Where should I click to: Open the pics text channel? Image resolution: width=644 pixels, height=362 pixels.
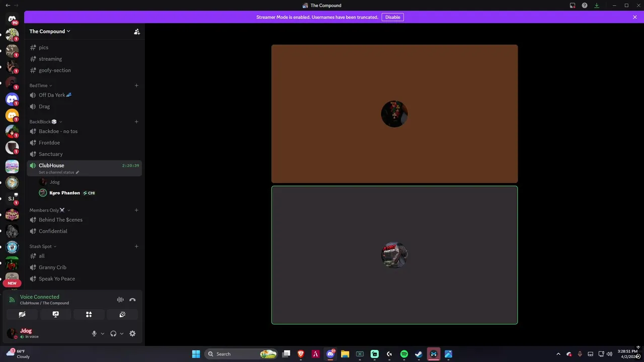click(84, 47)
